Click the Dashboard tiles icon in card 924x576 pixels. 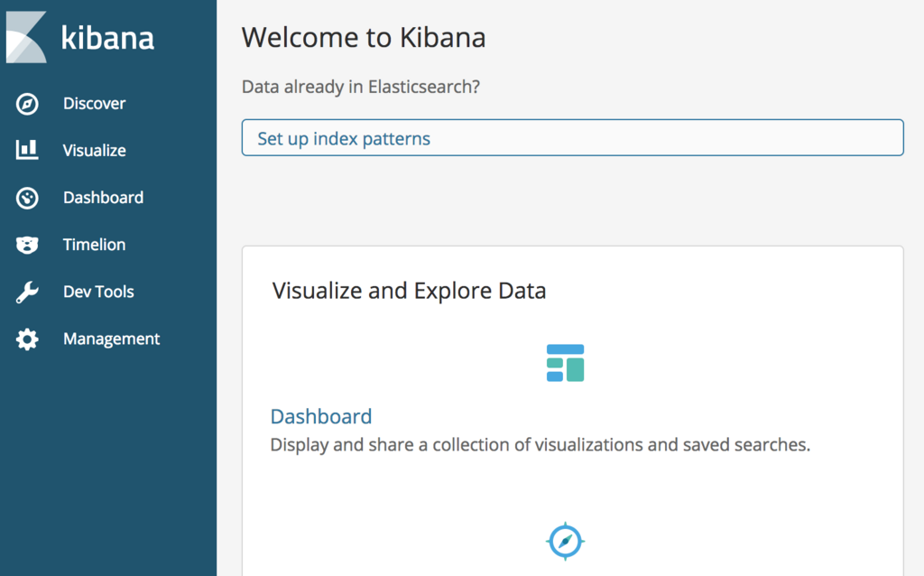tap(565, 363)
